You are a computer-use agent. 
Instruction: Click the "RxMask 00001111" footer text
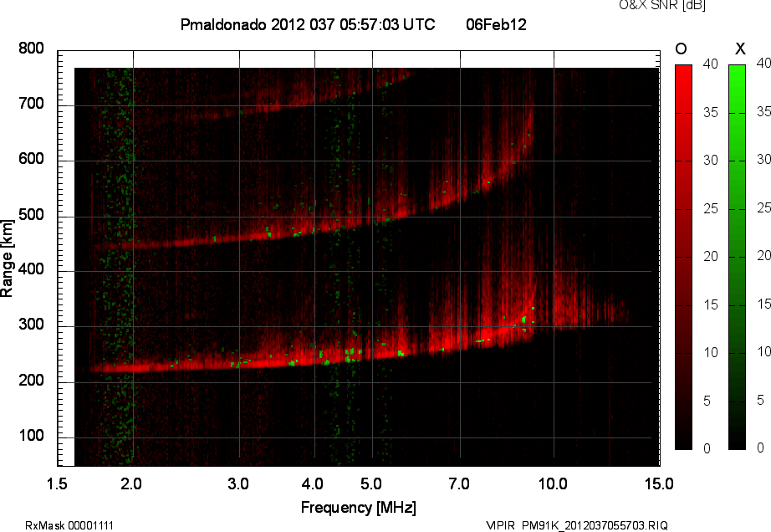[69, 525]
